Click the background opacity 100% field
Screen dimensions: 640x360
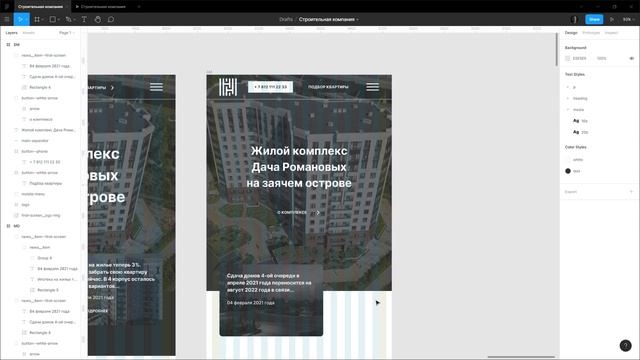pos(602,58)
